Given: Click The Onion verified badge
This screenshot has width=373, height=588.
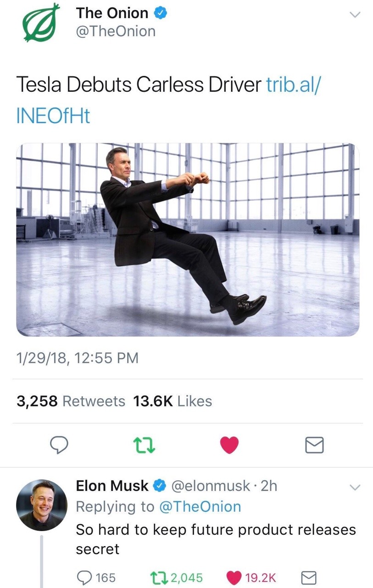Looking at the screenshot, I should click(x=160, y=13).
